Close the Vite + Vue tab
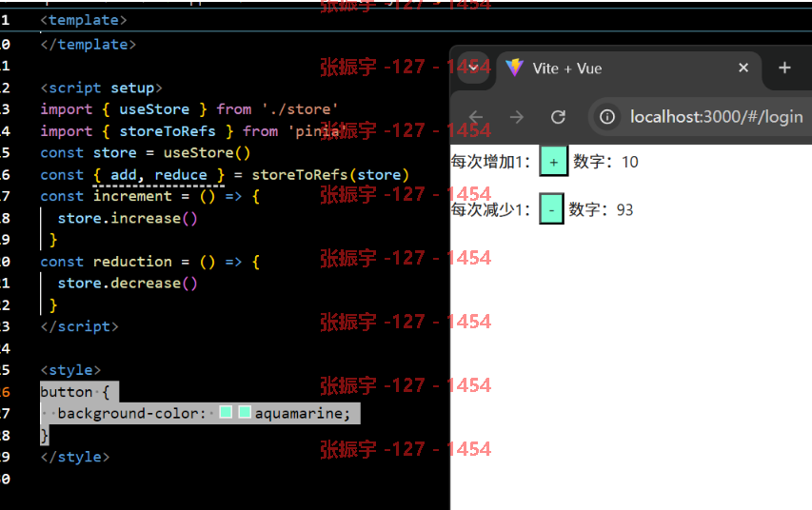The height and width of the screenshot is (510, 812). 743,68
